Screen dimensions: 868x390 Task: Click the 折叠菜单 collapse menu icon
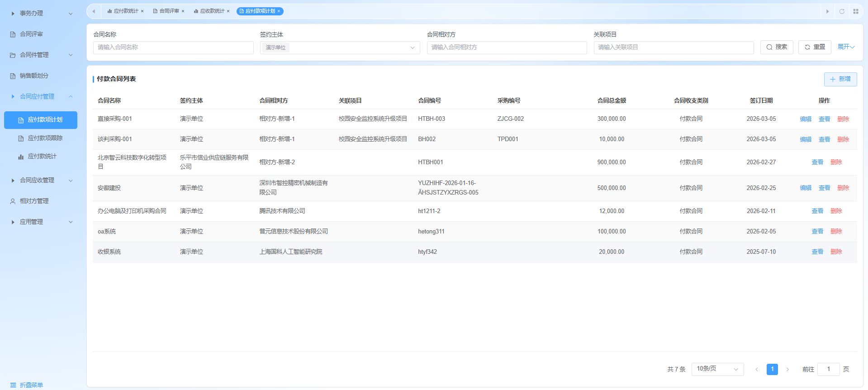(x=13, y=385)
